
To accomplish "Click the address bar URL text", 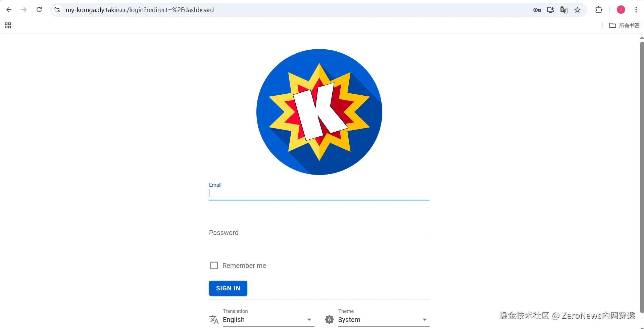I will pos(140,10).
